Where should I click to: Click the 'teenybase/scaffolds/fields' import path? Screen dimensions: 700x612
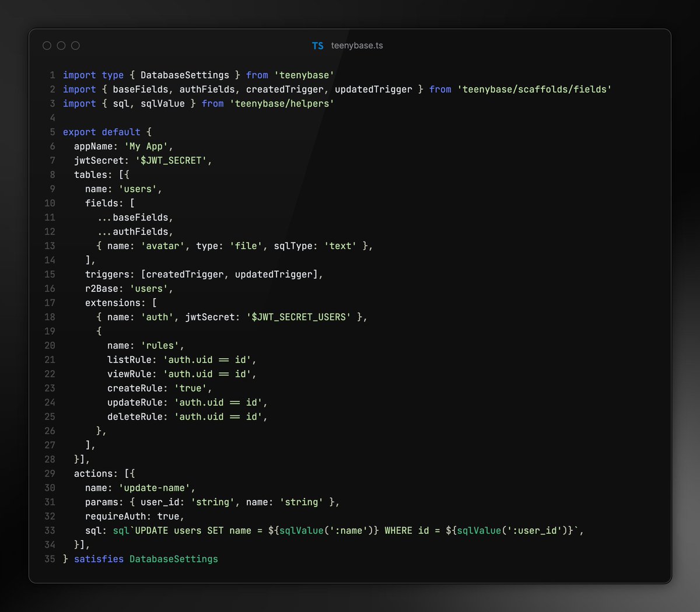[x=534, y=89]
